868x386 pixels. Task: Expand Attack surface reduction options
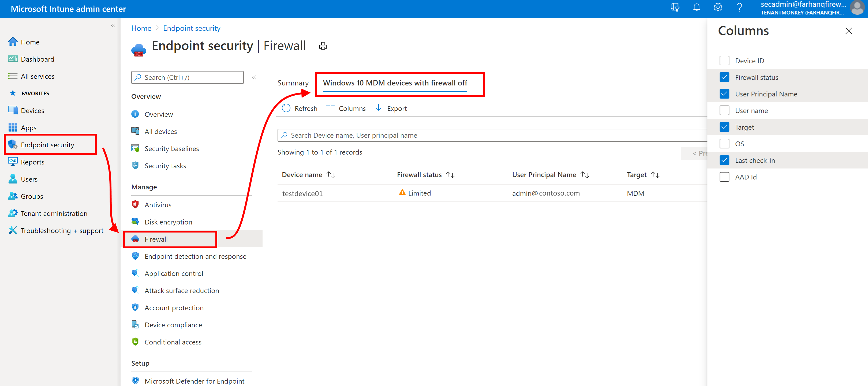[181, 290]
